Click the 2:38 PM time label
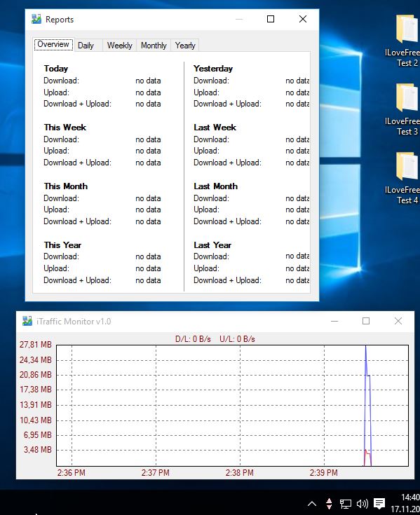 click(240, 473)
